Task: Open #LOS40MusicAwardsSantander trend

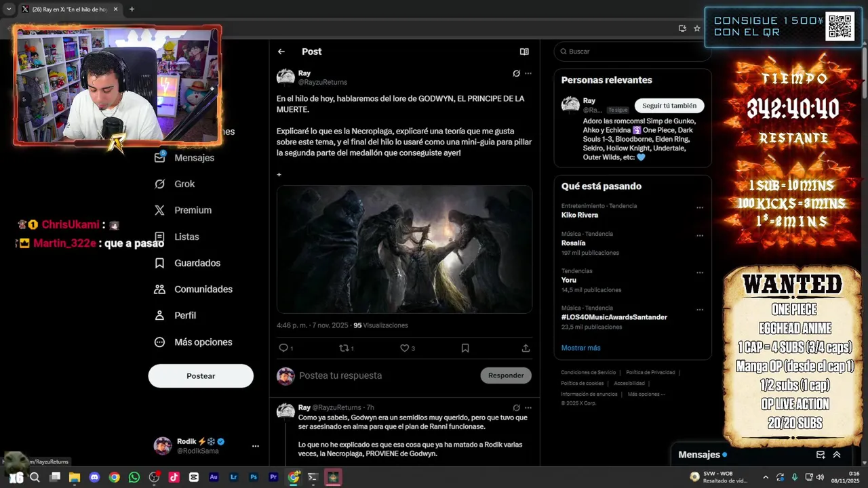Action: (614, 317)
